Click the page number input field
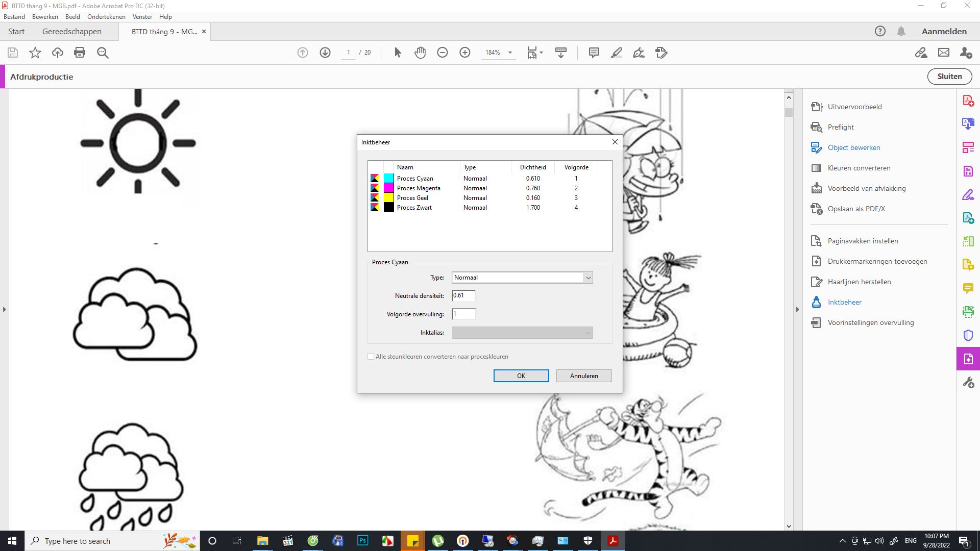Viewport: 980px width, 551px height. [x=348, y=53]
